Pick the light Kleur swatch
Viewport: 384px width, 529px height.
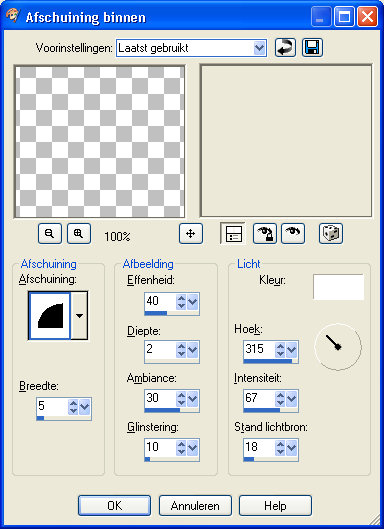pos(338,287)
